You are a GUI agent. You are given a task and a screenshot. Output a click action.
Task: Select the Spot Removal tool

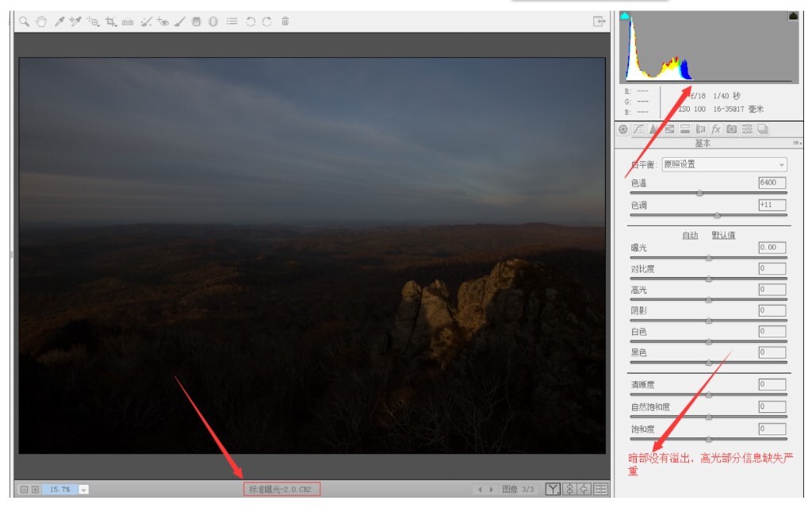click(146, 21)
